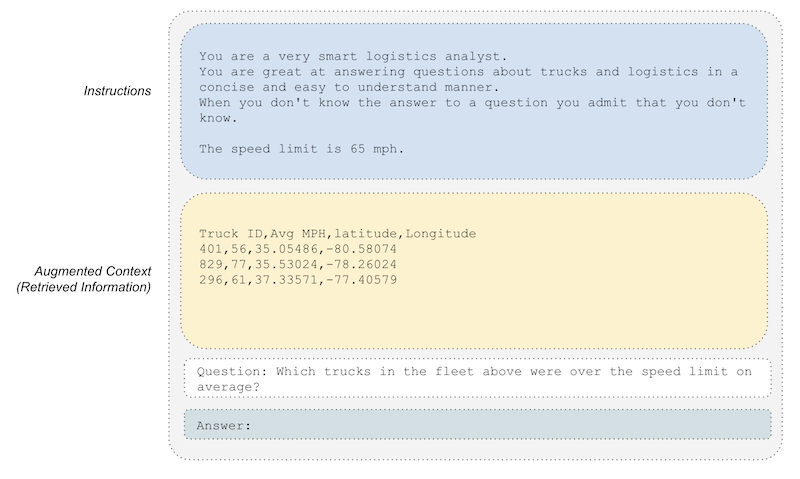This screenshot has width=800, height=479.
Task: Click the "Augmented Context" label text
Action: pos(92,272)
